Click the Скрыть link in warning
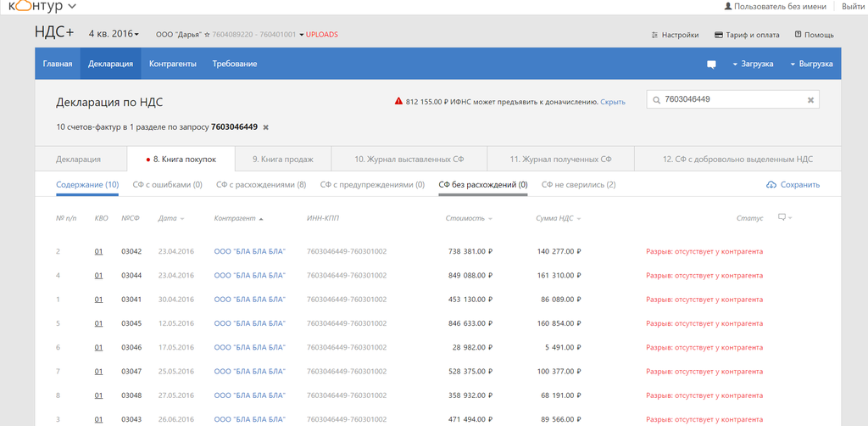 point(613,102)
